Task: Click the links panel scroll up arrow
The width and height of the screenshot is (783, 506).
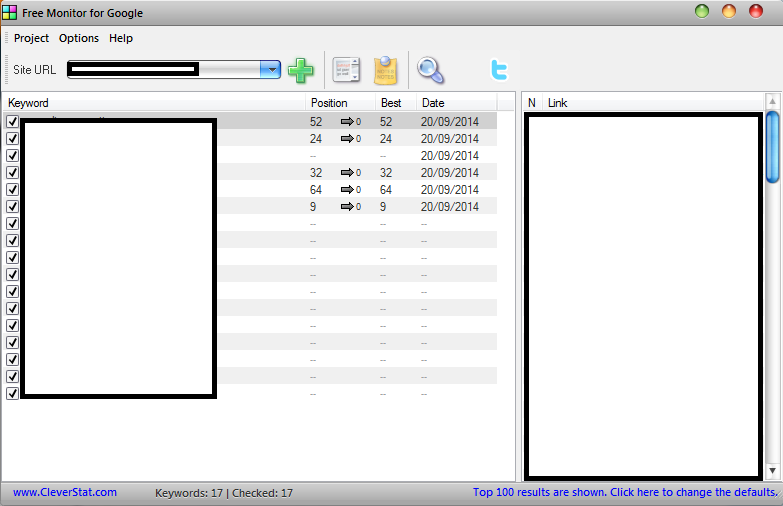Action: (x=773, y=101)
